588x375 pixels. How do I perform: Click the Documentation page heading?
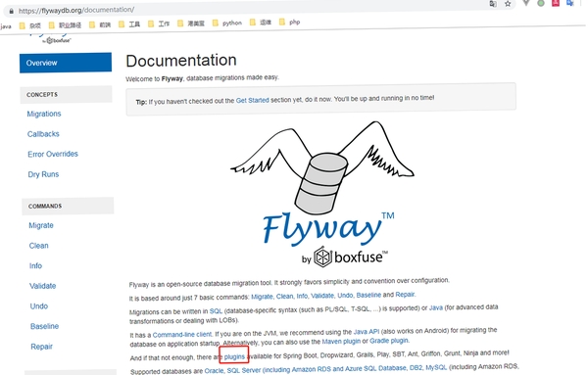click(181, 61)
